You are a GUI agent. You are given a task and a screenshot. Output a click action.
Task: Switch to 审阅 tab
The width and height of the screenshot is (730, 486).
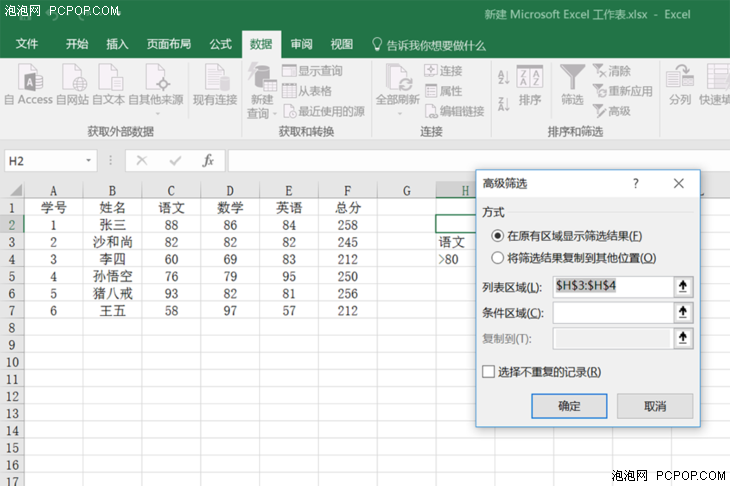click(x=301, y=44)
